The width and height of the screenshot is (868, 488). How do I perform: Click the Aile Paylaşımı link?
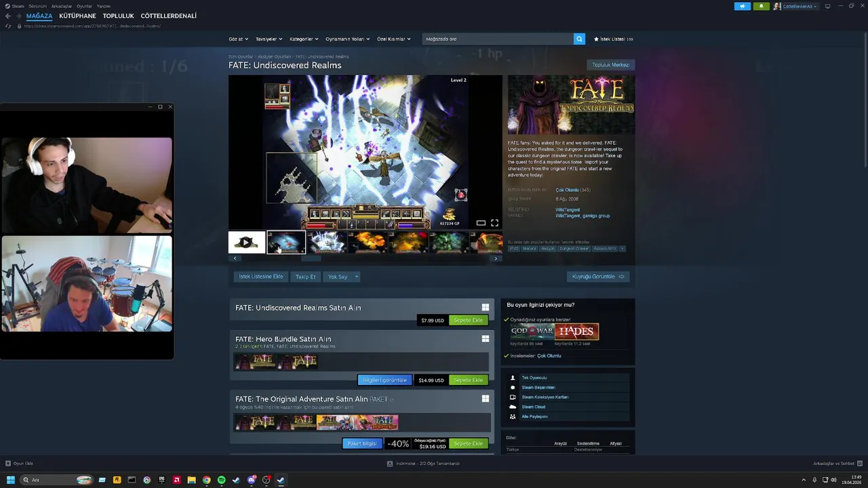coord(534,417)
